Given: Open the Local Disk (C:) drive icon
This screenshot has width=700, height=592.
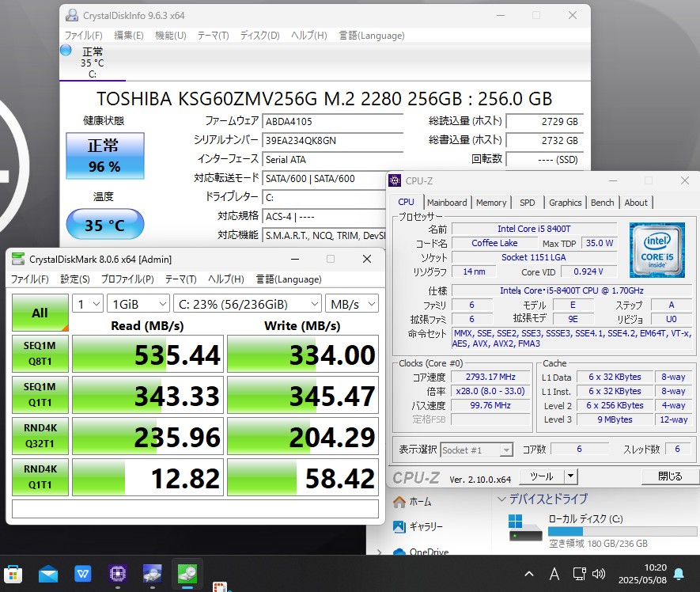Looking at the screenshot, I should pos(525,528).
